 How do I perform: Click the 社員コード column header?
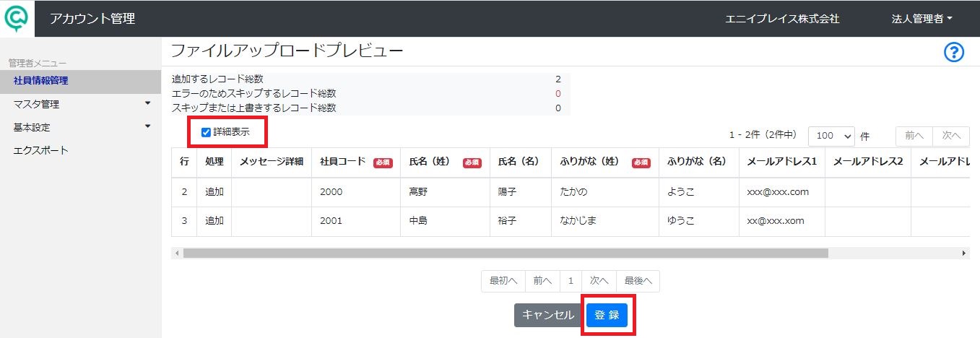356,162
